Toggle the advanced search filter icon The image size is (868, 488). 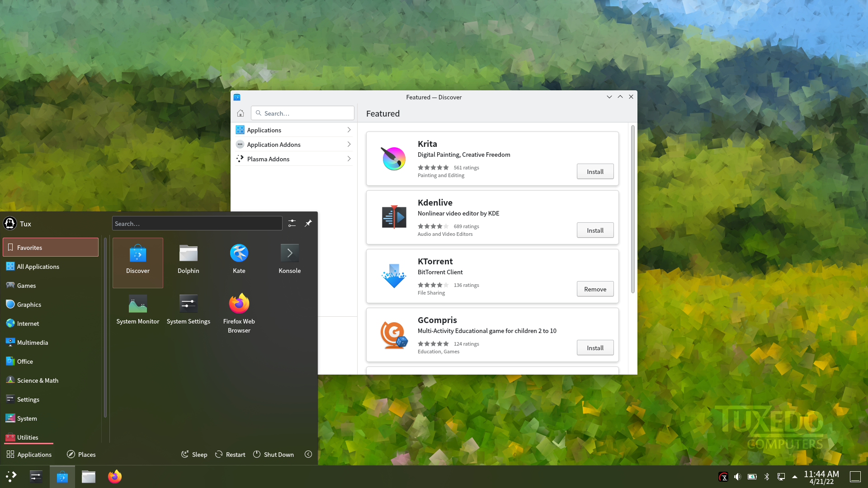[x=292, y=223]
